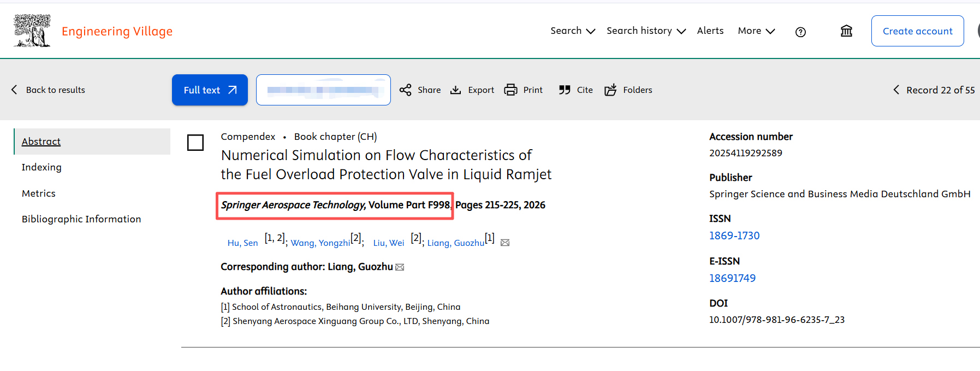Expand the More menu
Image resolution: width=980 pixels, height=371 pixels.
click(x=756, y=31)
